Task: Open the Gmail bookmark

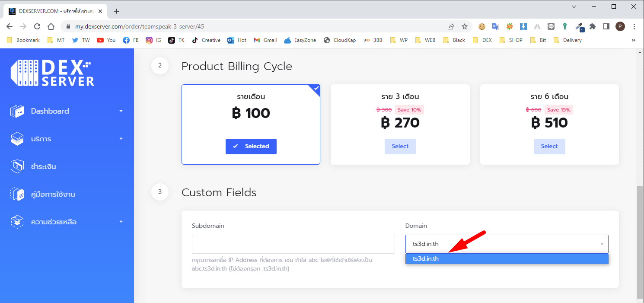Action: pos(265,40)
